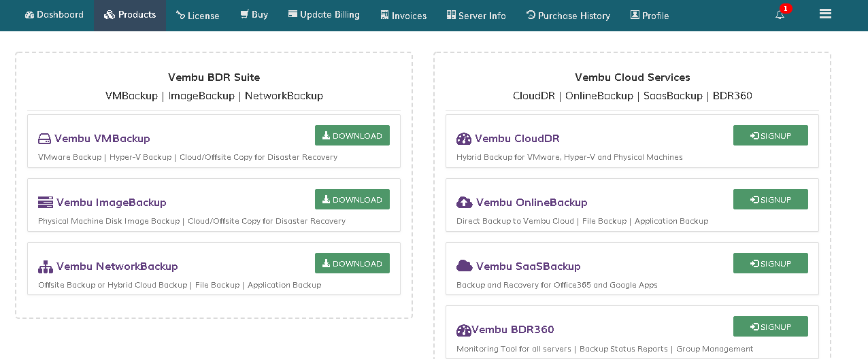The height and width of the screenshot is (359, 868).
Task: Go to the License page
Action: [198, 15]
